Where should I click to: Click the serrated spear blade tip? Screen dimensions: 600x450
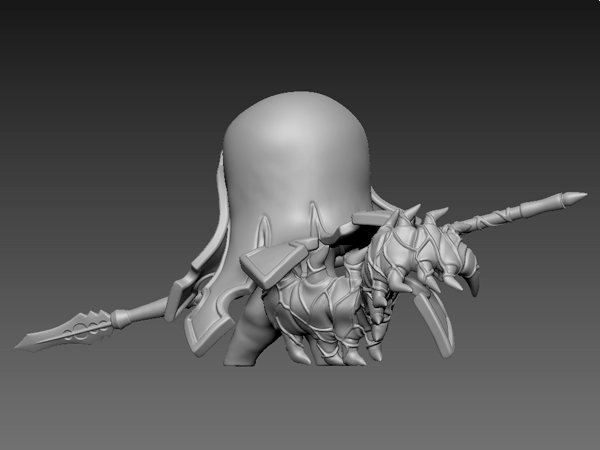(x=64, y=331)
